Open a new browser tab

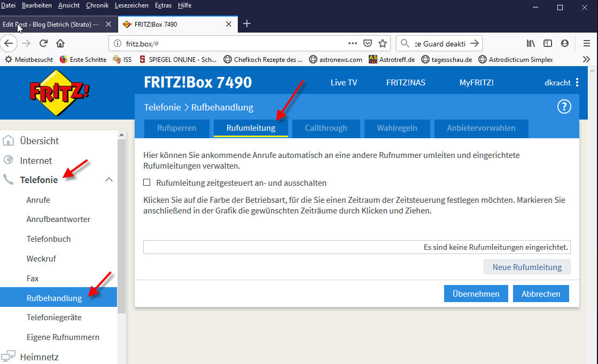tap(247, 24)
